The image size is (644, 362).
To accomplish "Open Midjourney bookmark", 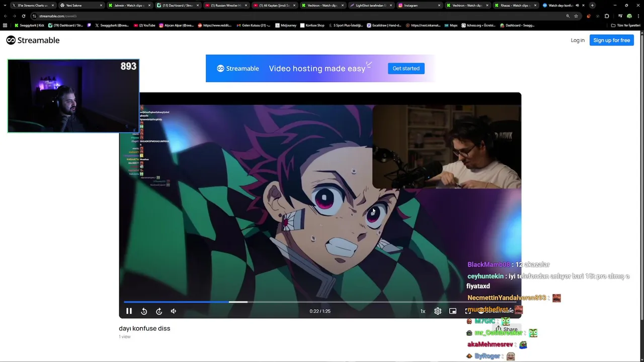I will click(286, 25).
